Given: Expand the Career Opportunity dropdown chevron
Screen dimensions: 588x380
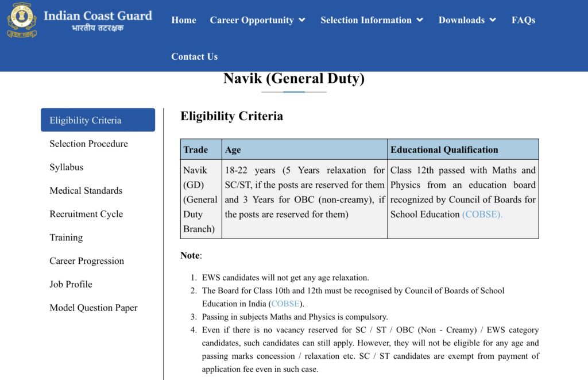Looking at the screenshot, I should click(x=302, y=20).
